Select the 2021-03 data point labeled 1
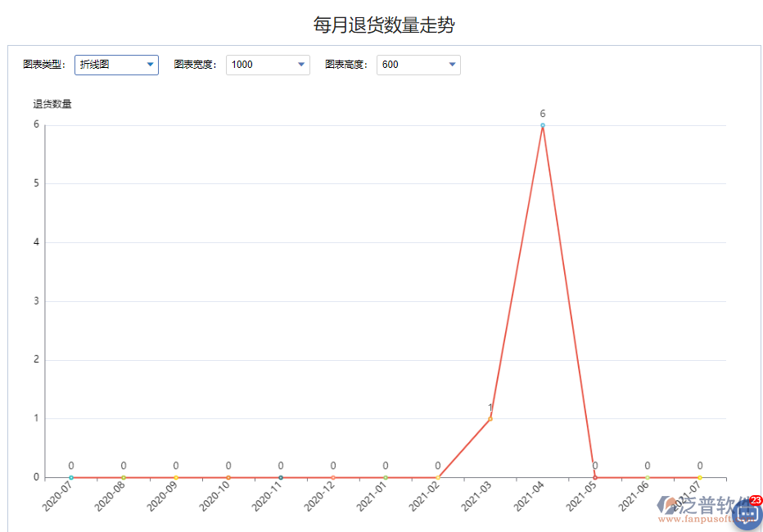763x532 pixels. (490, 418)
